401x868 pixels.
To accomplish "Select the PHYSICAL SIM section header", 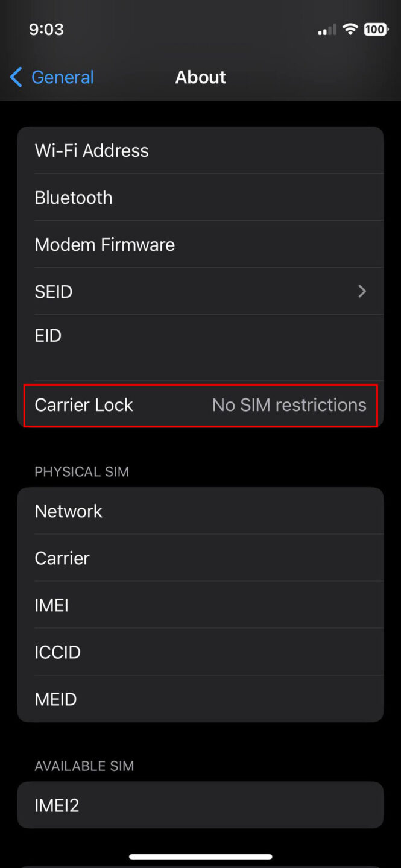I will coord(81,471).
